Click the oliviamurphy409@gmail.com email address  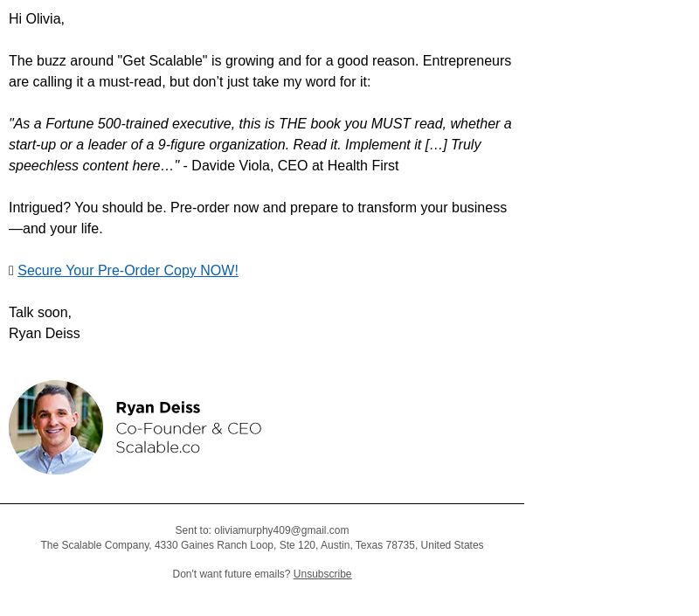pos(281,530)
